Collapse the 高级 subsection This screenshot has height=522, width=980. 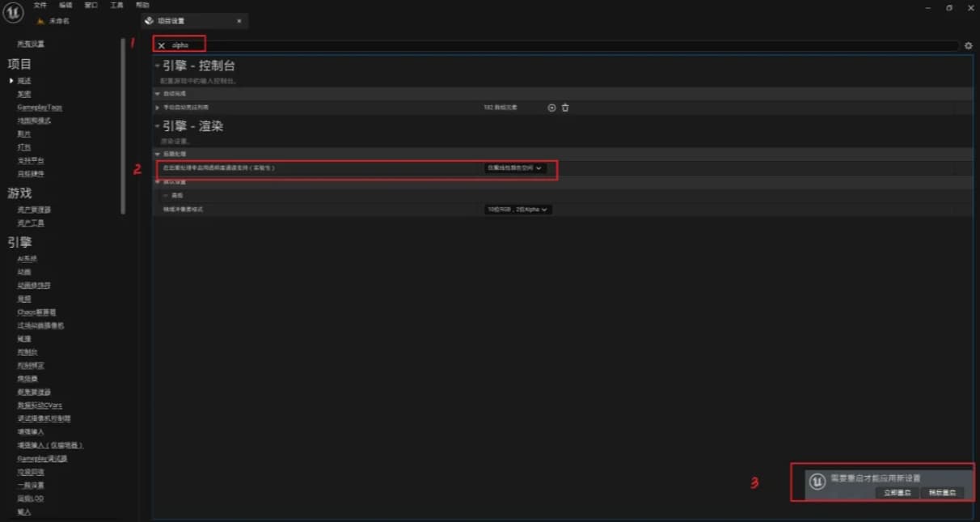point(166,196)
